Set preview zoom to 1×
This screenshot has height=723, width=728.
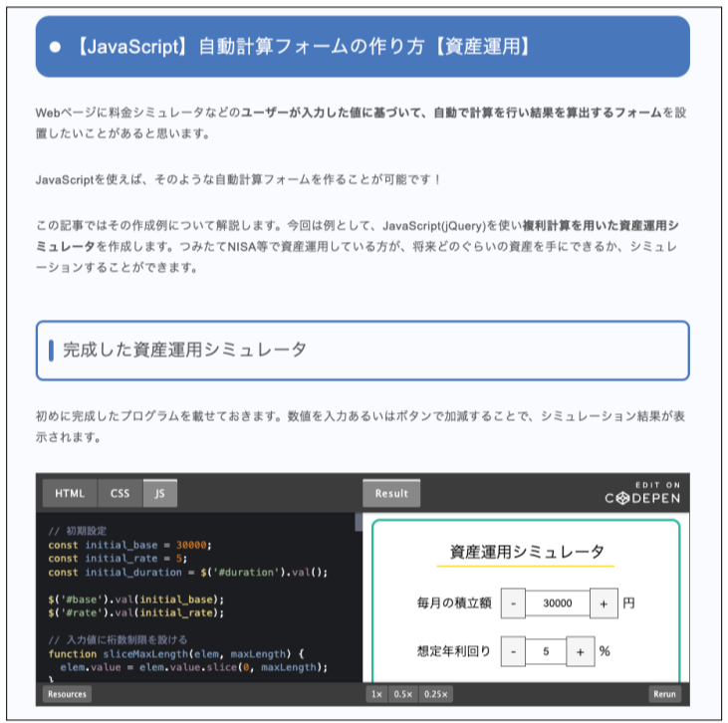click(376, 694)
